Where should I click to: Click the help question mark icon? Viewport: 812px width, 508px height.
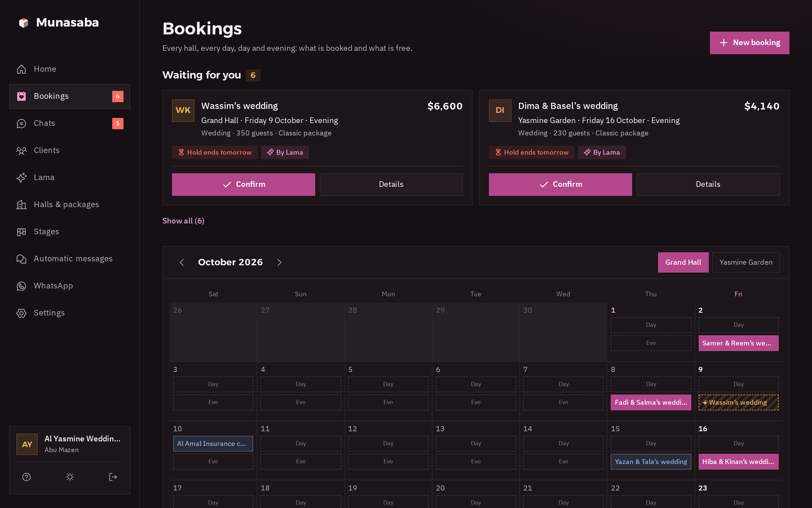[x=27, y=477]
